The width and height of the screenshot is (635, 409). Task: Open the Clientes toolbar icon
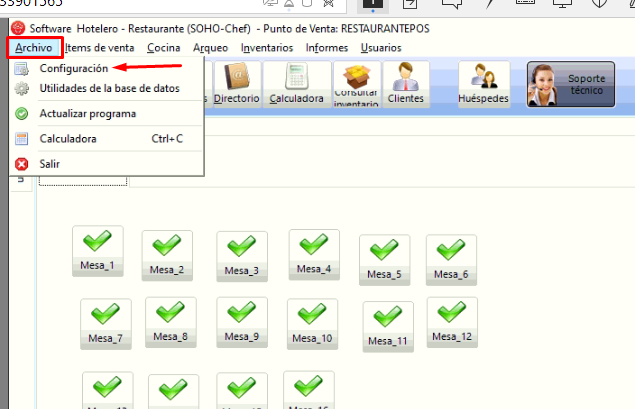point(407,84)
